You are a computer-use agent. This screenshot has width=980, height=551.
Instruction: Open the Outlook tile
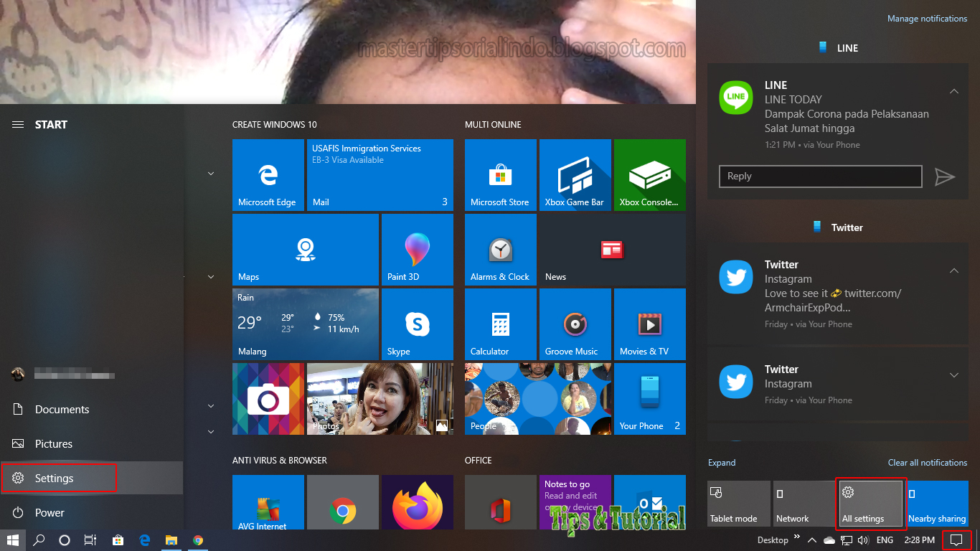click(650, 502)
